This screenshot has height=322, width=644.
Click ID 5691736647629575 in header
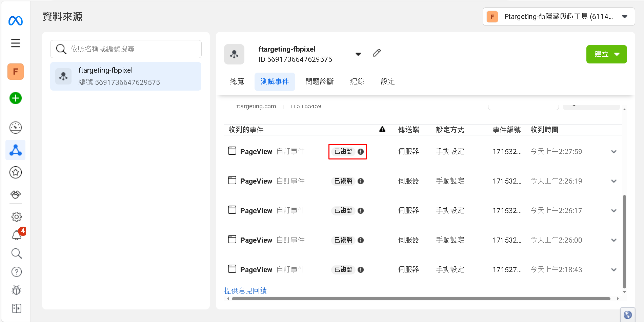click(x=295, y=59)
